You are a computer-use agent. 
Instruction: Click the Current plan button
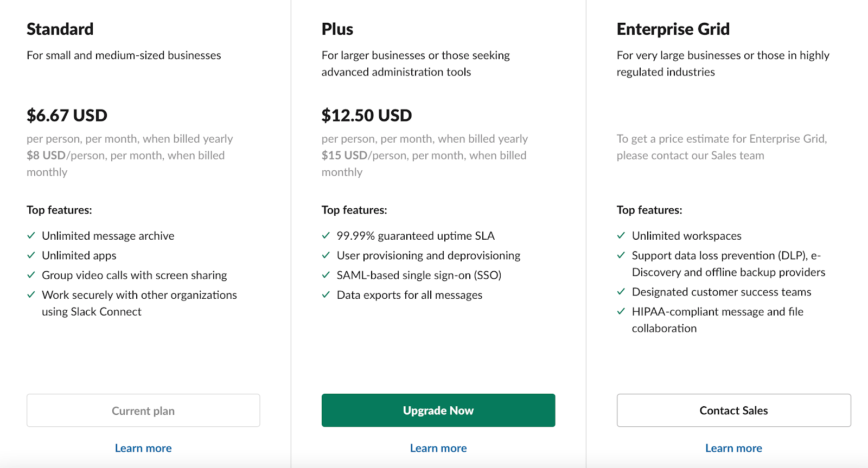(143, 411)
